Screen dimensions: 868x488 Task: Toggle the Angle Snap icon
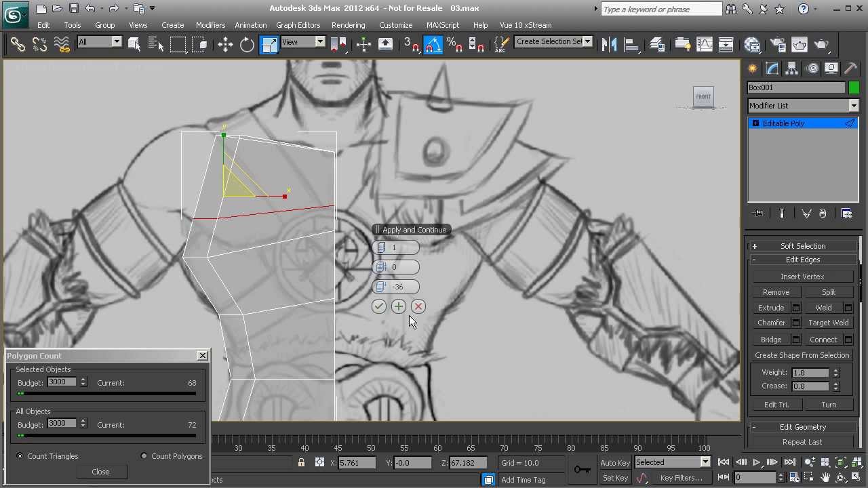click(x=433, y=45)
